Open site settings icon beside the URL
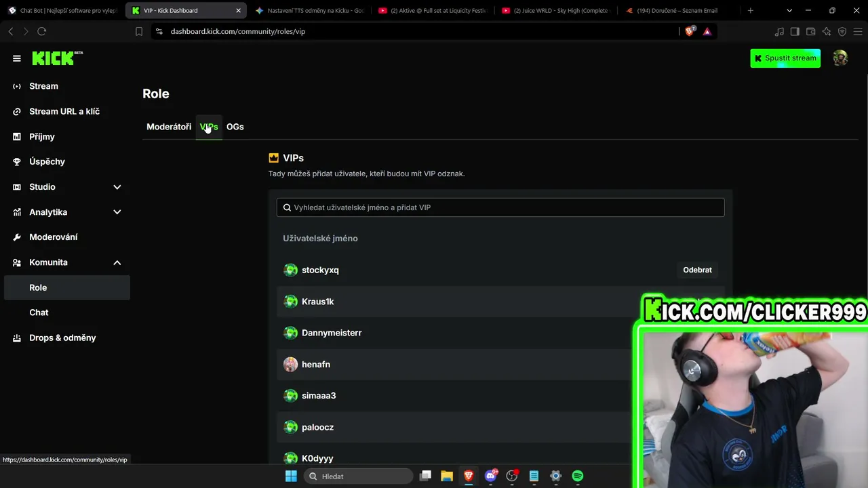The height and width of the screenshot is (488, 868). 159,31
